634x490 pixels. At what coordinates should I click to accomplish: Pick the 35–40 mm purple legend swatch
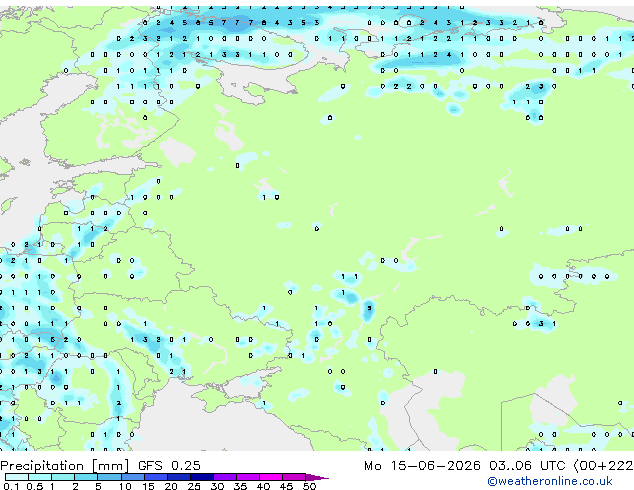pyautogui.click(x=247, y=477)
